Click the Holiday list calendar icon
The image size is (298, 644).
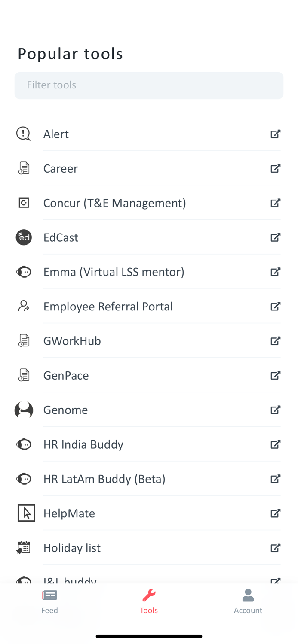23,547
